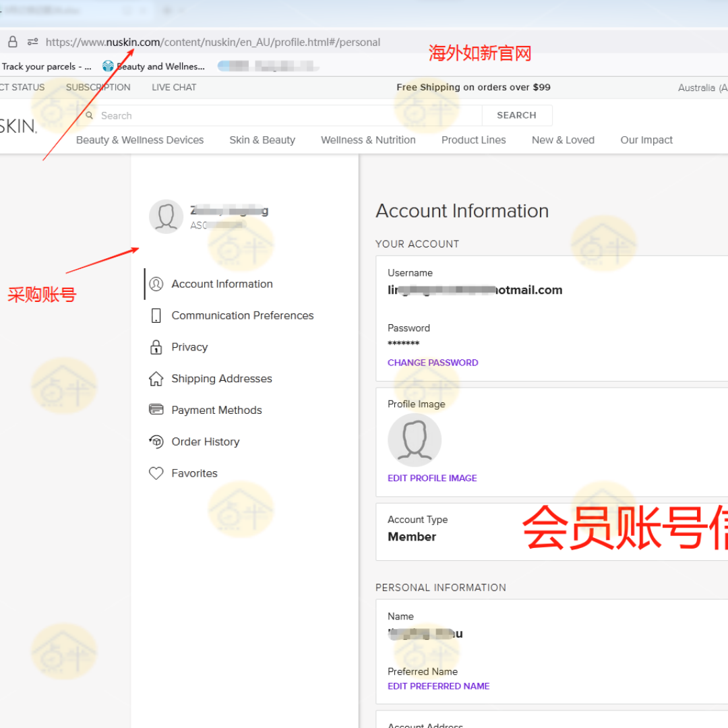Click the Member account type text
This screenshot has height=728, width=728.
coord(412,537)
